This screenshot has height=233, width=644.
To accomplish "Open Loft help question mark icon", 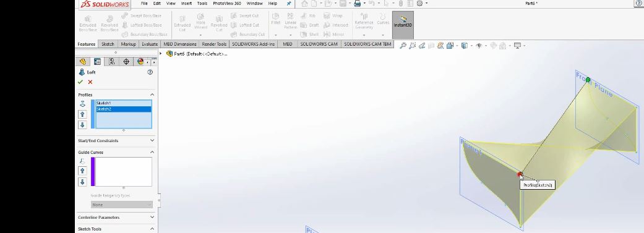I will 150,72.
